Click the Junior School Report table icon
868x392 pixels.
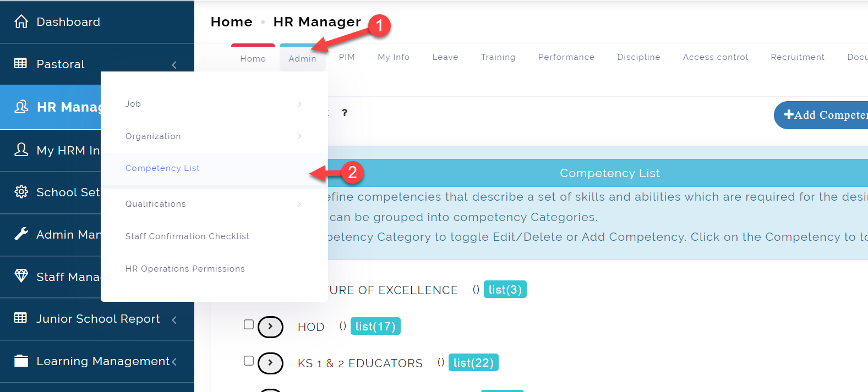coord(20,318)
